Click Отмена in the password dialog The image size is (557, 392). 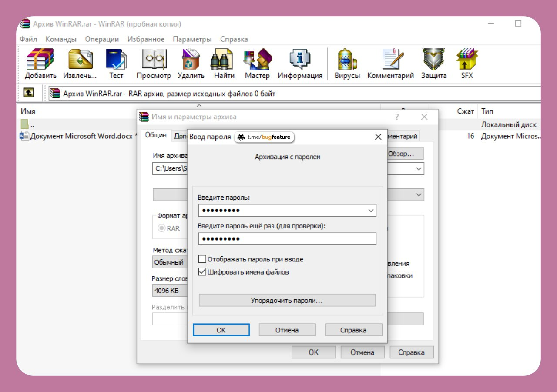(287, 330)
